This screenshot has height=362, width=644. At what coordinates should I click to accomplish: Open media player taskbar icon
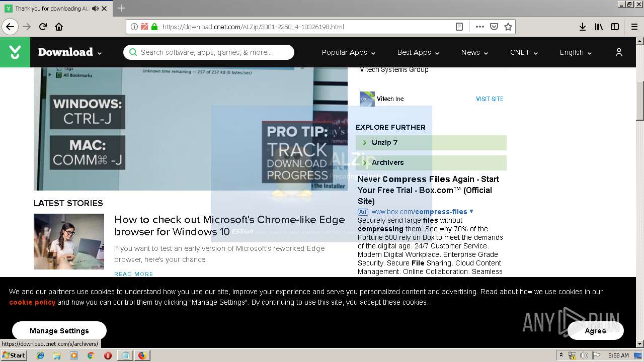point(74,355)
